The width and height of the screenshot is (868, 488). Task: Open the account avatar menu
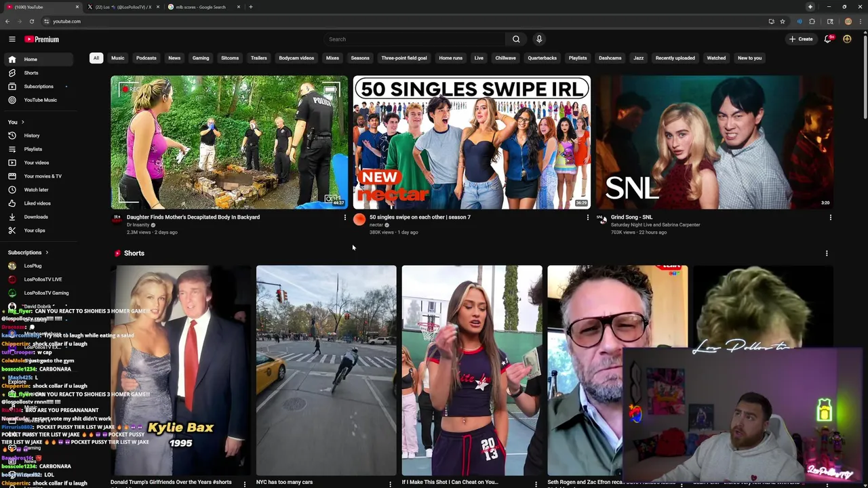point(847,39)
